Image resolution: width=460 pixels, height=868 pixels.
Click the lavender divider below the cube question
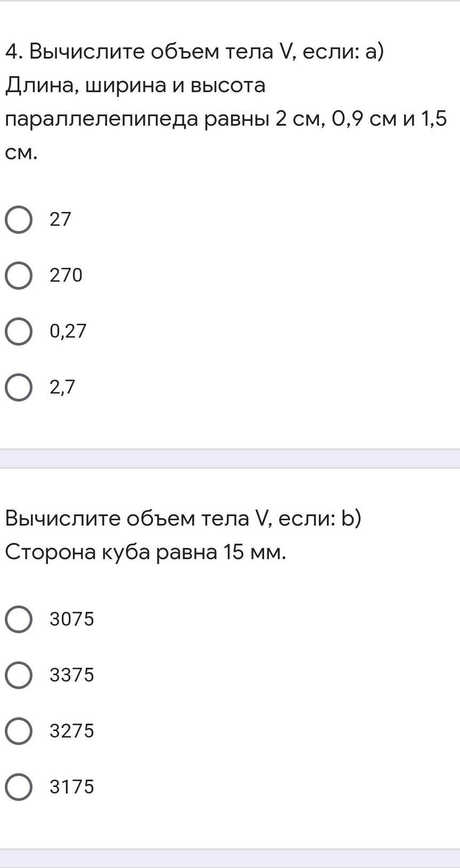pos(230,858)
